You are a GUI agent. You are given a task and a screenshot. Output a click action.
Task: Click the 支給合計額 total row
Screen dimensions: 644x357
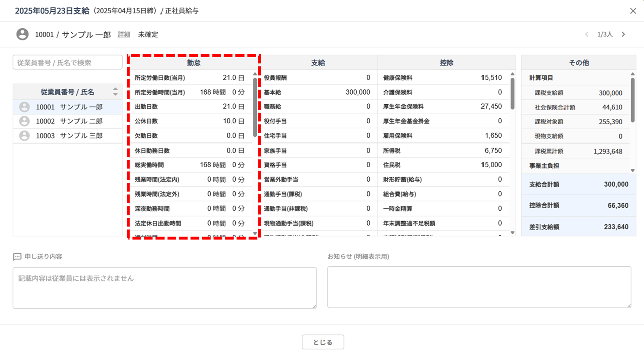pyautogui.click(x=579, y=184)
